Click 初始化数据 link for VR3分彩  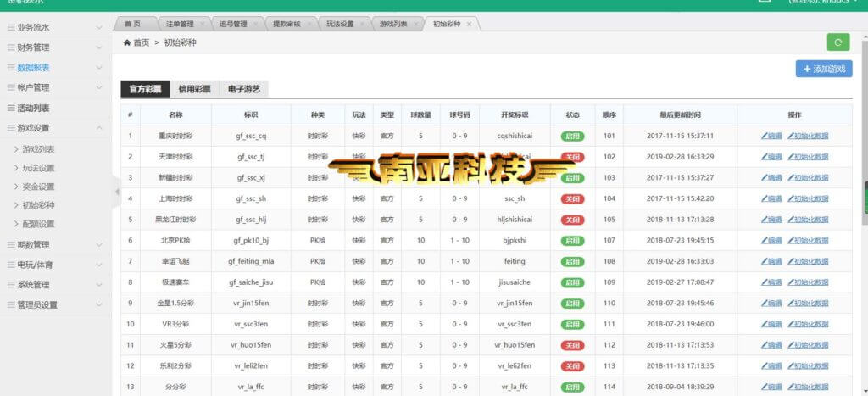808,325
